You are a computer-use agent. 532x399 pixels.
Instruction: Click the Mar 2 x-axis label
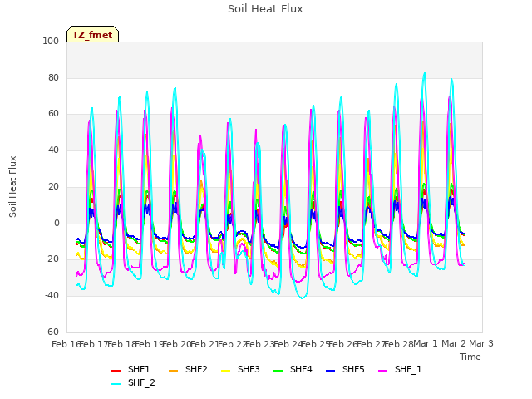pos(454,343)
